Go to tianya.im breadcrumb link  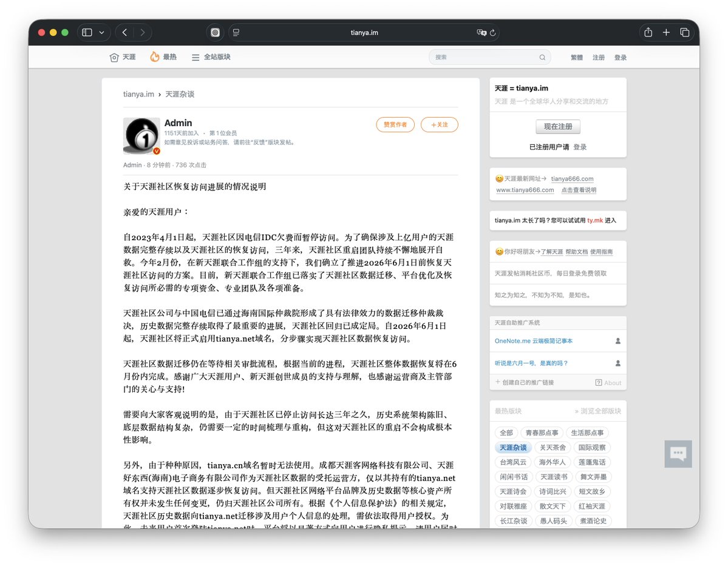[x=138, y=94]
